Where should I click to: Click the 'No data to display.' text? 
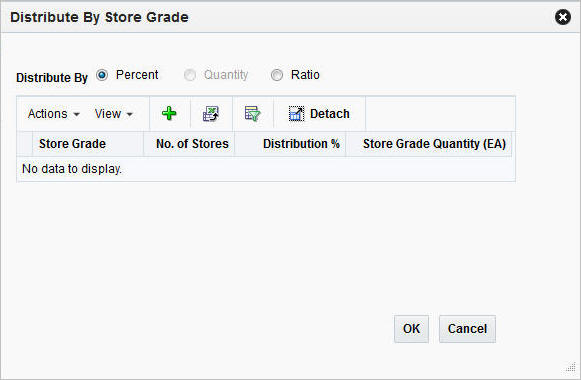[x=72, y=169]
